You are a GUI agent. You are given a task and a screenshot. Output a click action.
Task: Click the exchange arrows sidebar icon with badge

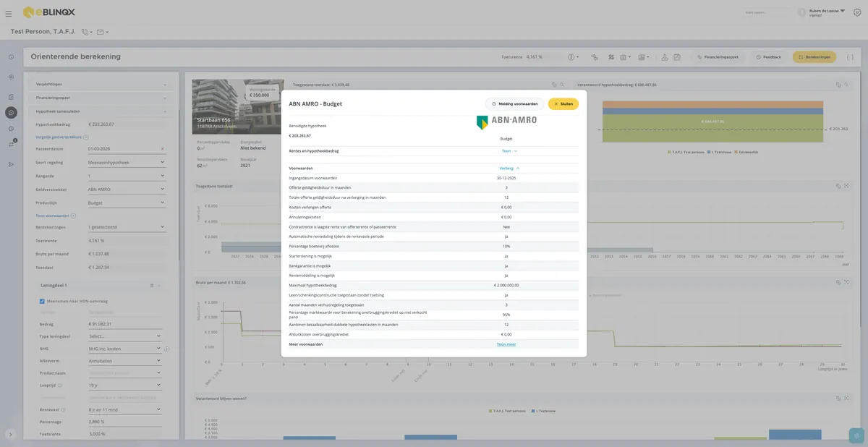[x=11, y=144]
